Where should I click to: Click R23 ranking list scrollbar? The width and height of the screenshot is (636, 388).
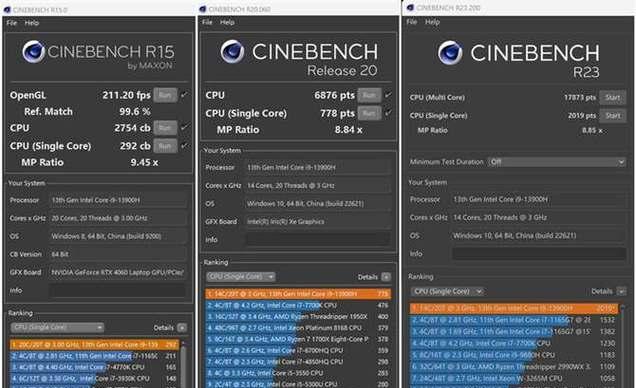point(623,345)
